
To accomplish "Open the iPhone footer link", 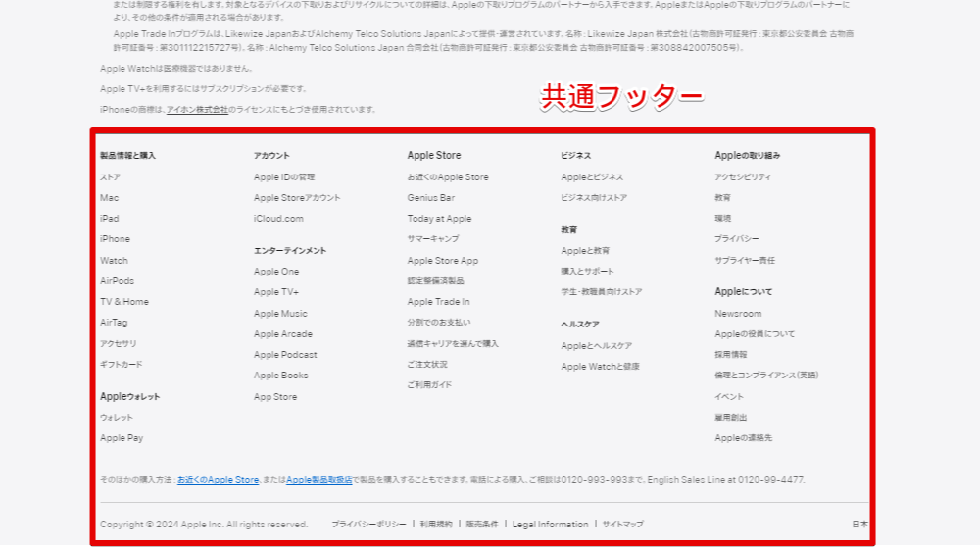I will (115, 239).
